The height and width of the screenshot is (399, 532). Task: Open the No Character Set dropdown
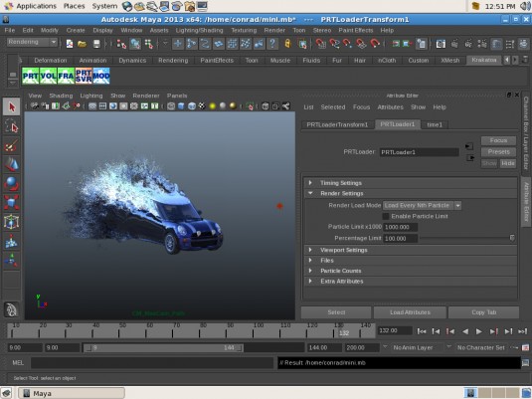point(480,347)
